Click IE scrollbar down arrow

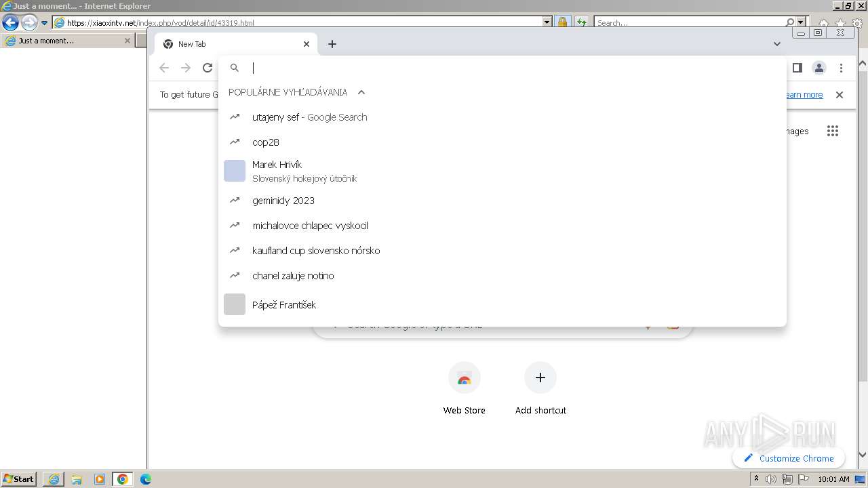pyautogui.click(x=863, y=455)
